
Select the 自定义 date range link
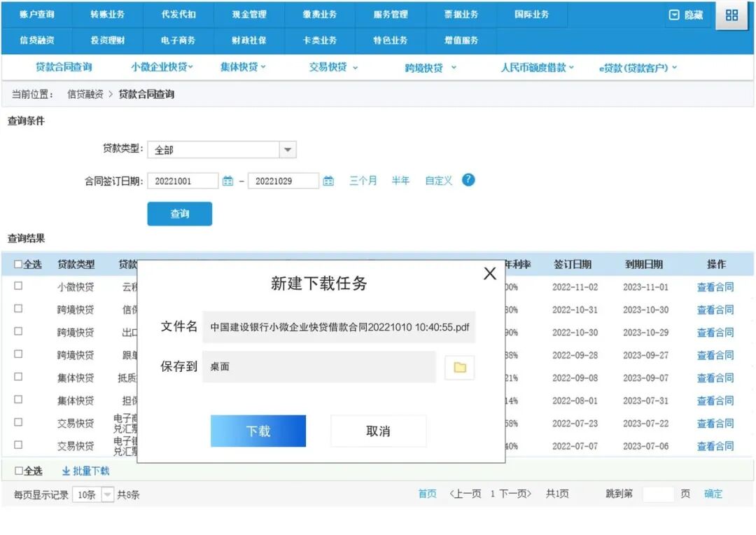(438, 181)
